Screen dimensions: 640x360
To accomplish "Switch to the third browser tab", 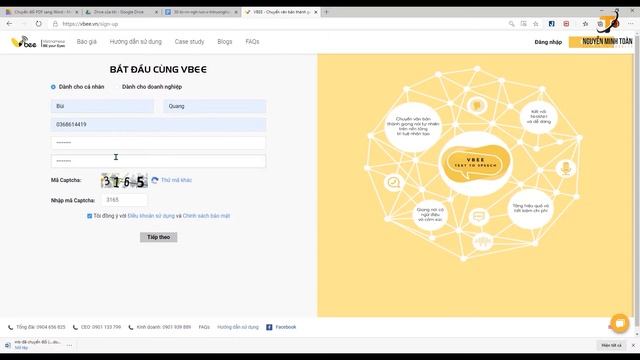I will point(202,12).
